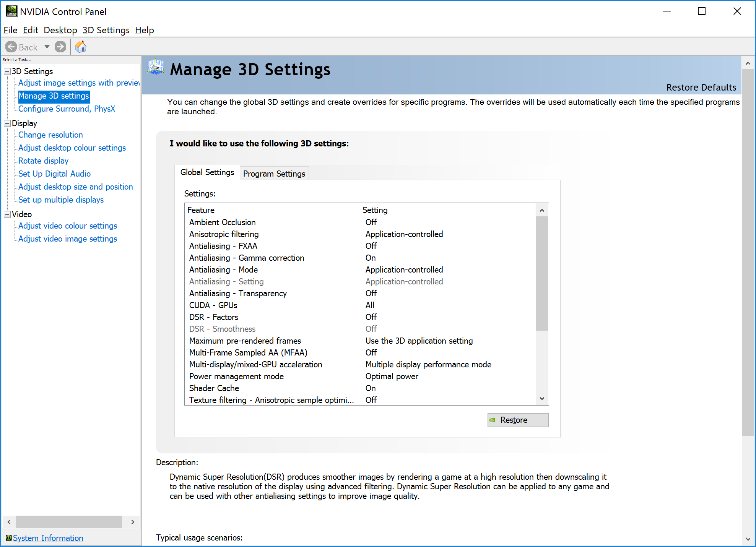
Task: Open Set Up Digital Audio
Action: [x=54, y=174]
